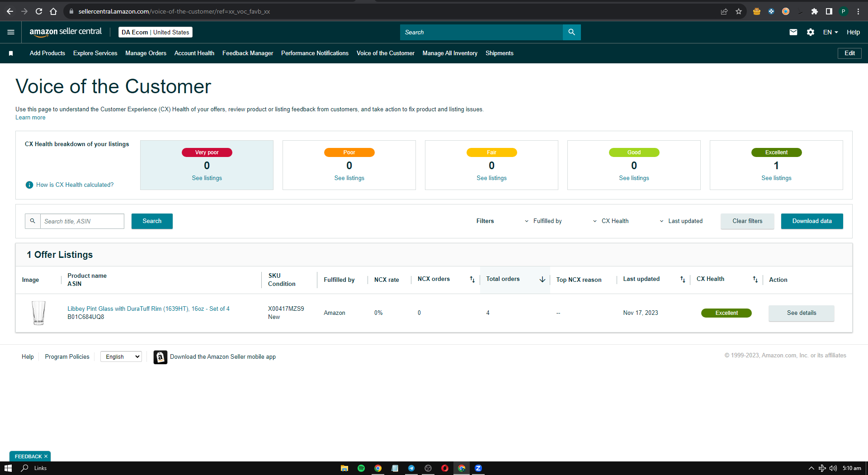This screenshot has width=868, height=475.
Task: Open Performance Notifications
Action: pyautogui.click(x=315, y=53)
